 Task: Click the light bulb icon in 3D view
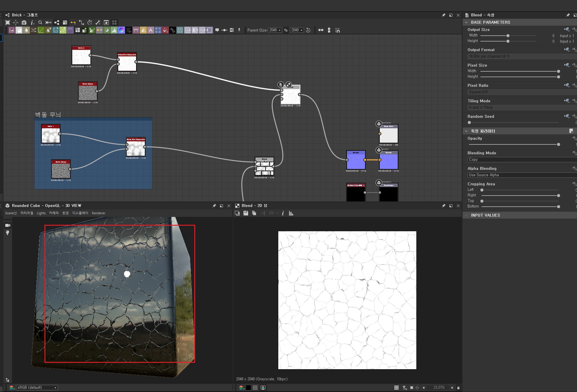pos(8,233)
